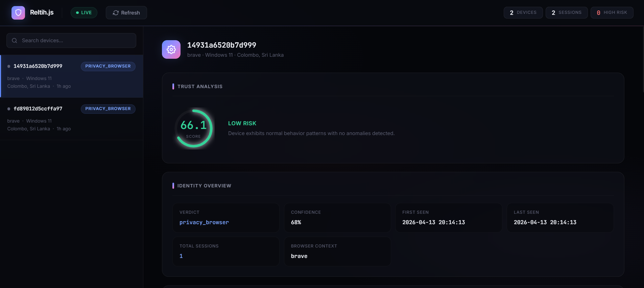Screen dimensions: 644x288
Task: Click the page scrollbar on right edge
Action: pos(643,59)
